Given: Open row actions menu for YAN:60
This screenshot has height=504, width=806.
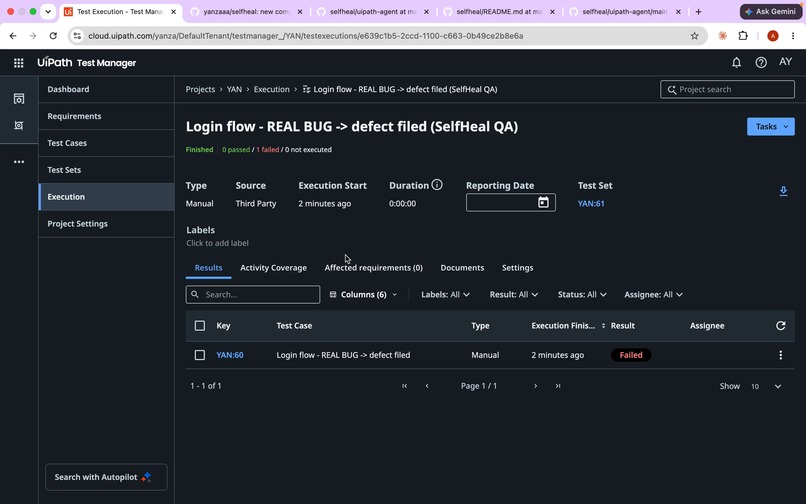Looking at the screenshot, I should 780,355.
